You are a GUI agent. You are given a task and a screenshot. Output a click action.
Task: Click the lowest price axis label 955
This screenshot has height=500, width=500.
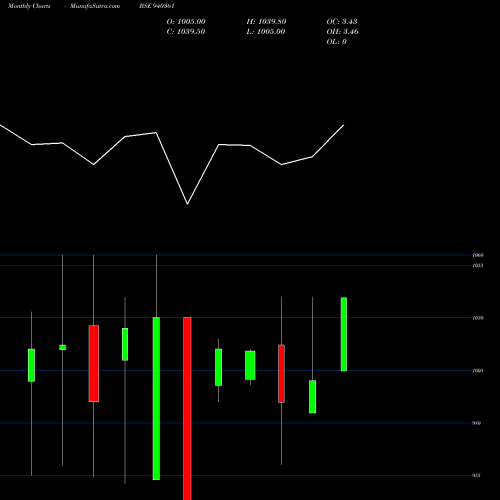tap(477, 476)
